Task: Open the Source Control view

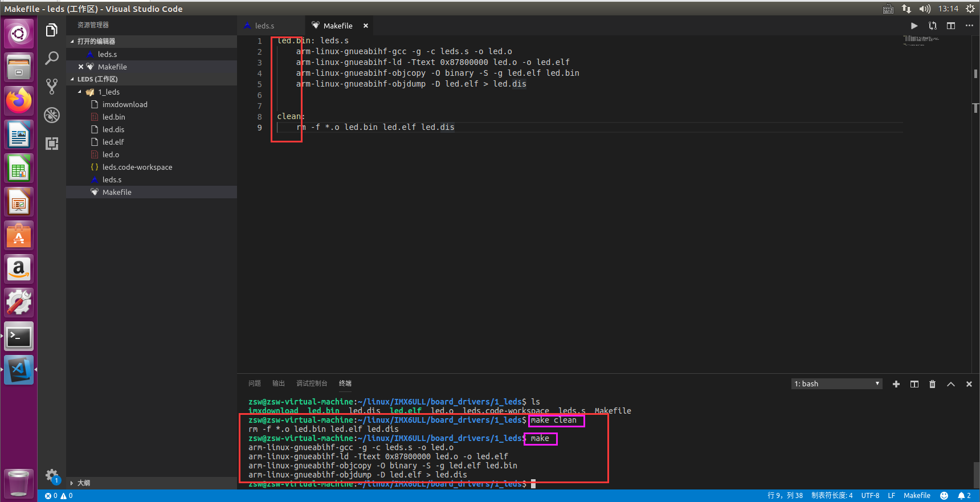Action: point(52,87)
